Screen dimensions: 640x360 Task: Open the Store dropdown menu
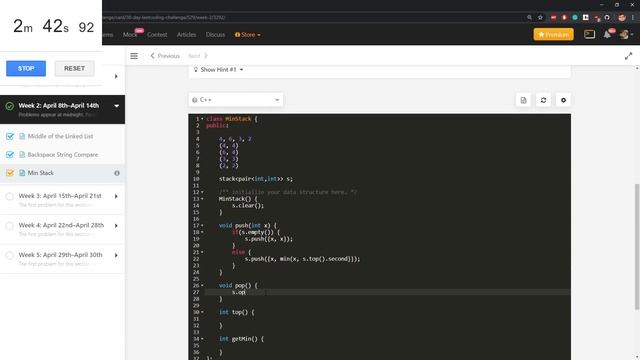point(248,35)
